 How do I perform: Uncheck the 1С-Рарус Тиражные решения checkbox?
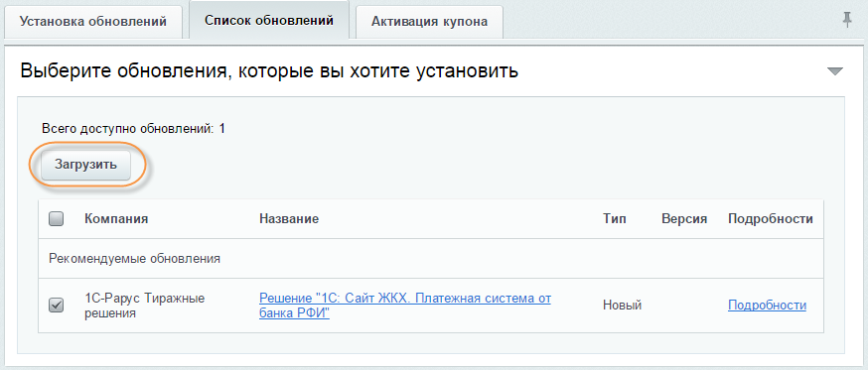(56, 305)
